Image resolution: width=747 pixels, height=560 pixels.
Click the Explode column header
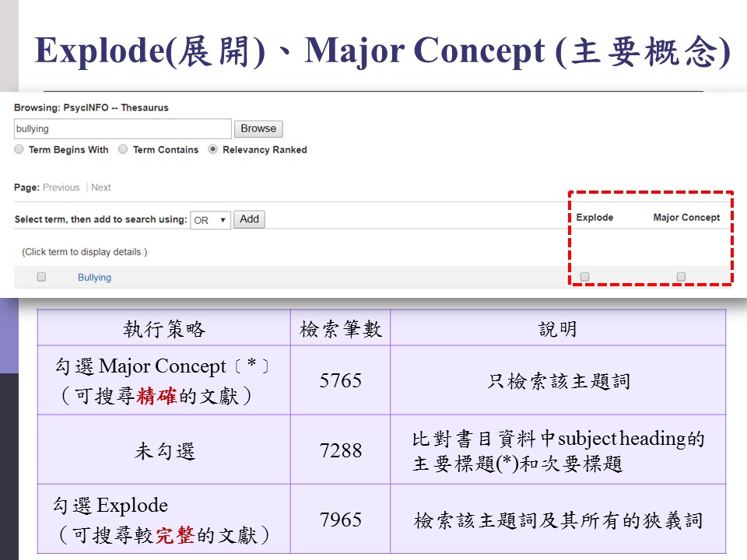coord(594,217)
